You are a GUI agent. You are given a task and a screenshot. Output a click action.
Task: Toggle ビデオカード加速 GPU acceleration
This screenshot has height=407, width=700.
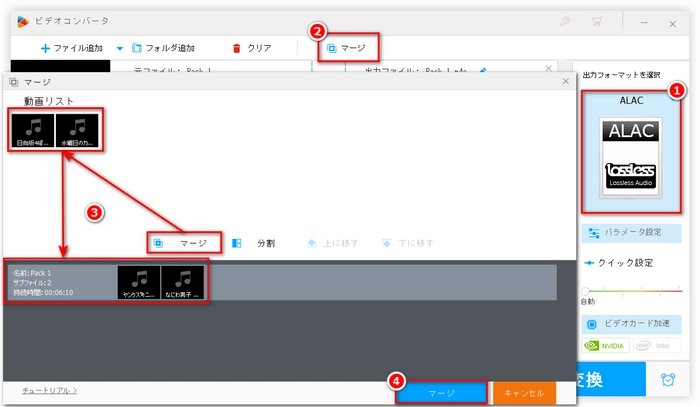tap(631, 325)
